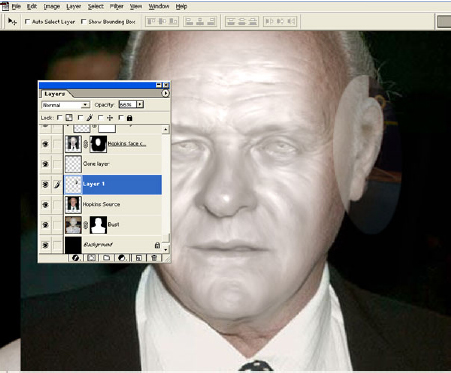This screenshot has height=373, width=451.
Task: Enable the lock image pixels brush checkbox
Action: [80, 118]
